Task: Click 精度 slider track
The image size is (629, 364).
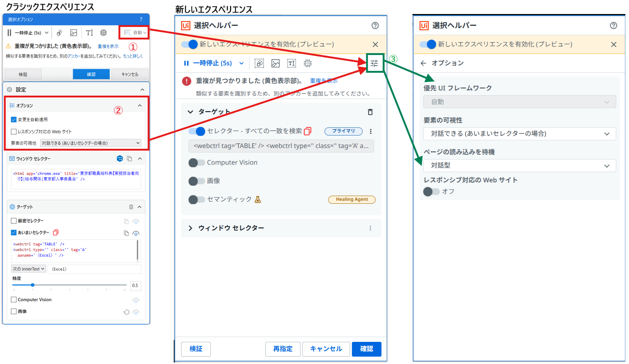Action: tap(69, 285)
